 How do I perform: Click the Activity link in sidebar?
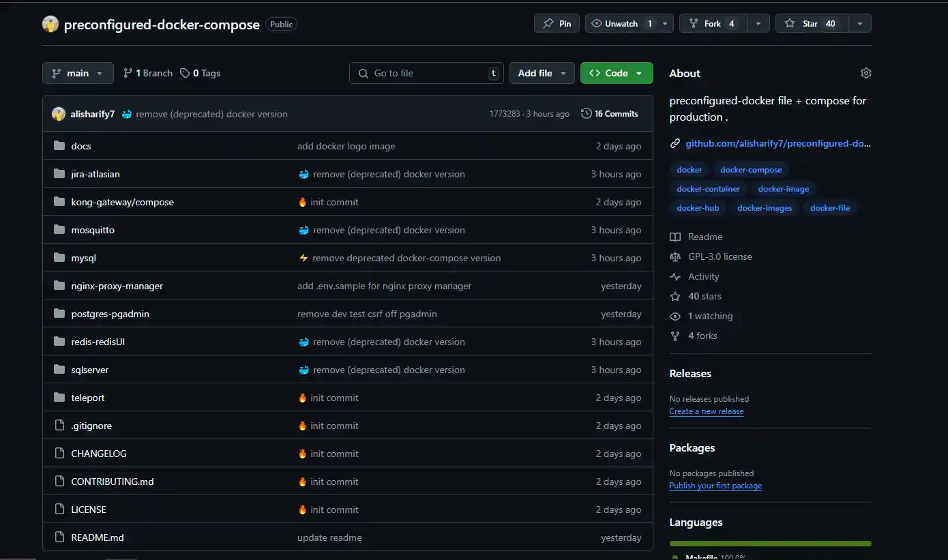[x=703, y=276]
